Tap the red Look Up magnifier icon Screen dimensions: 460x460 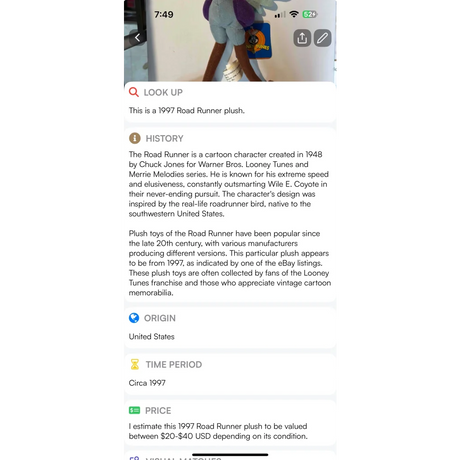click(134, 92)
